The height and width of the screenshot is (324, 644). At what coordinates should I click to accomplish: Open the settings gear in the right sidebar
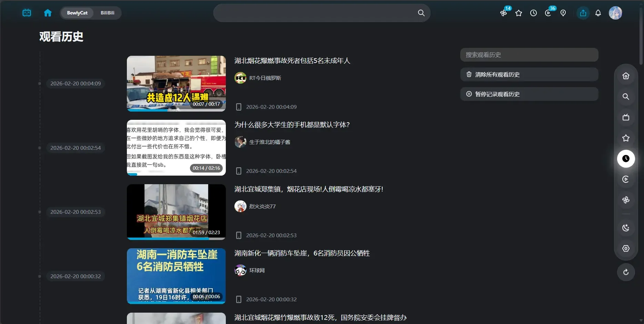(626, 248)
